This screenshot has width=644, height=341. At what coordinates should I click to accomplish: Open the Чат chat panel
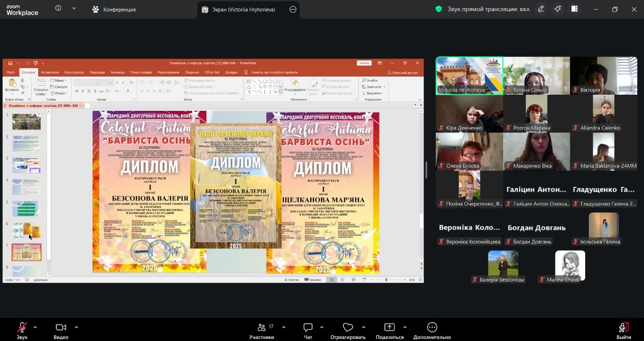coord(308,328)
